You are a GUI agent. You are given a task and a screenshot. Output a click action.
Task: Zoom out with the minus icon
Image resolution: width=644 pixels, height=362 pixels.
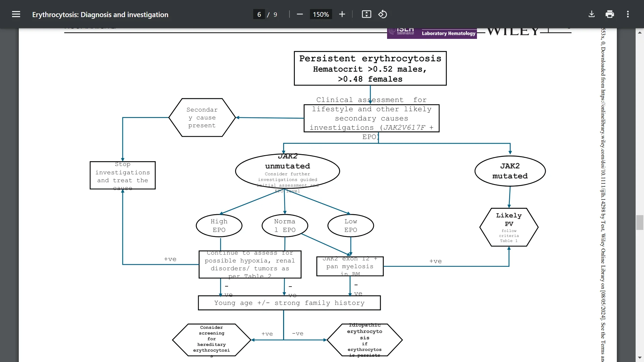(x=300, y=14)
